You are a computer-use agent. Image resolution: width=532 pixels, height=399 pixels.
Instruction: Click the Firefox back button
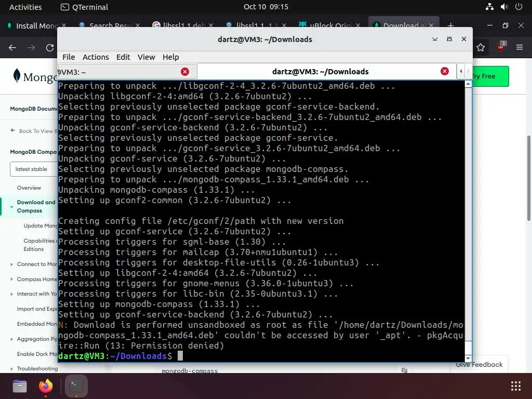click(12, 47)
